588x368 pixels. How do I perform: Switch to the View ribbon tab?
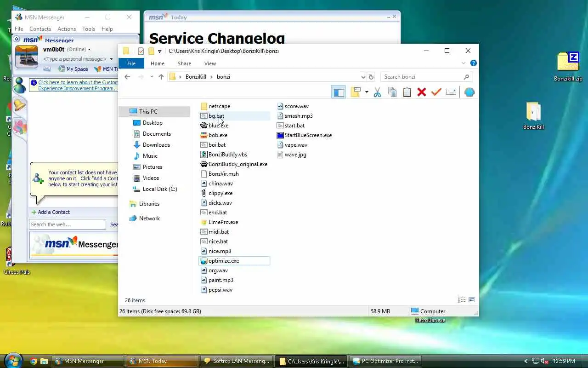click(x=210, y=63)
